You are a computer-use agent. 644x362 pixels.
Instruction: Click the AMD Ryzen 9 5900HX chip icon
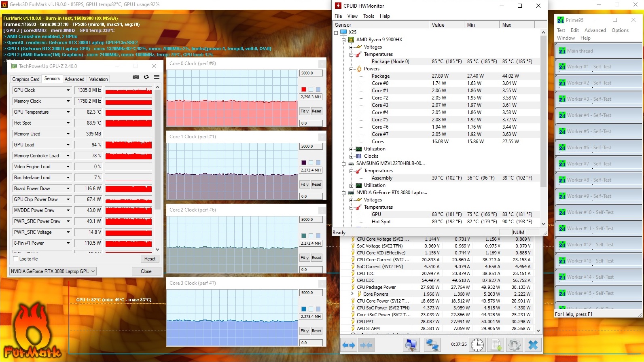point(351,40)
